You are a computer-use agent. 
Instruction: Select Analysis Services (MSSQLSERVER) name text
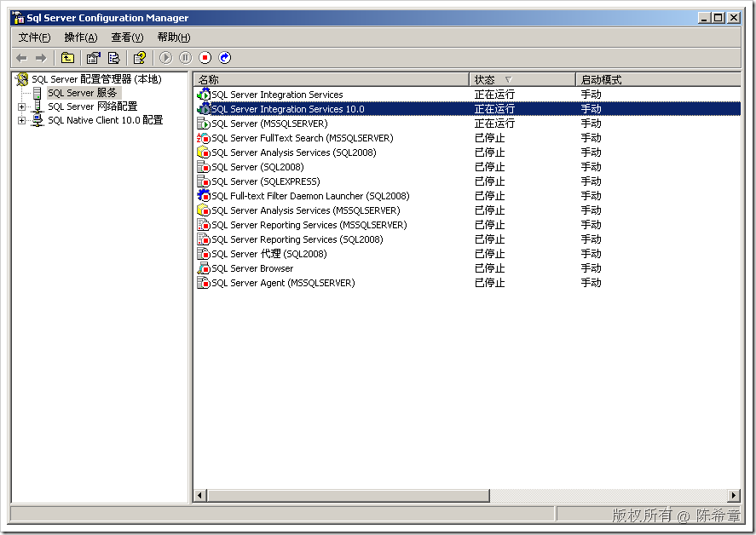click(x=306, y=210)
